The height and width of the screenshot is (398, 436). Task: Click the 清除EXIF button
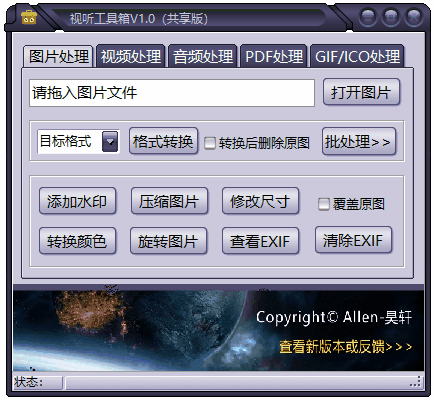(353, 240)
